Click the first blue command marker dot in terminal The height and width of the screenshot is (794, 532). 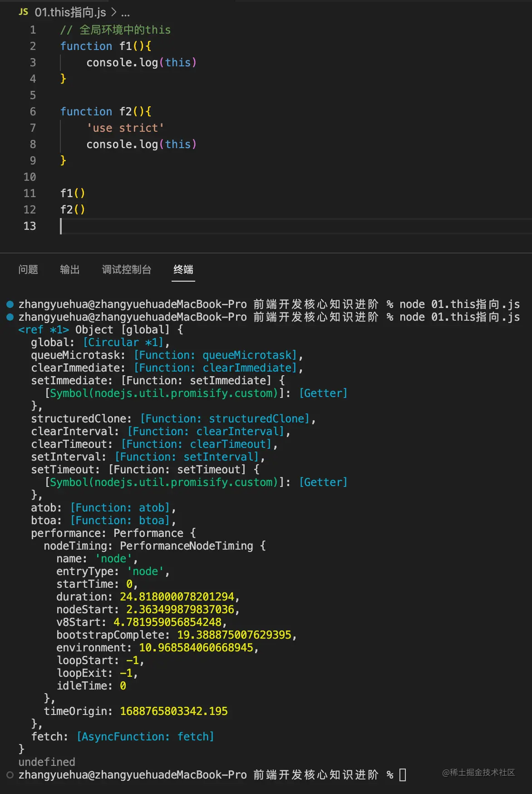(x=10, y=304)
